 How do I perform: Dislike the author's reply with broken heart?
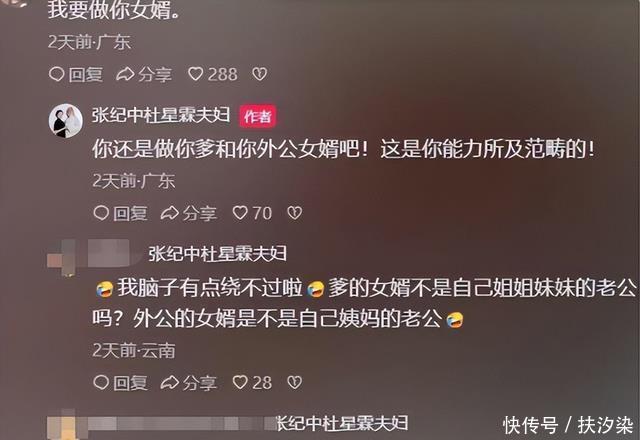(295, 213)
